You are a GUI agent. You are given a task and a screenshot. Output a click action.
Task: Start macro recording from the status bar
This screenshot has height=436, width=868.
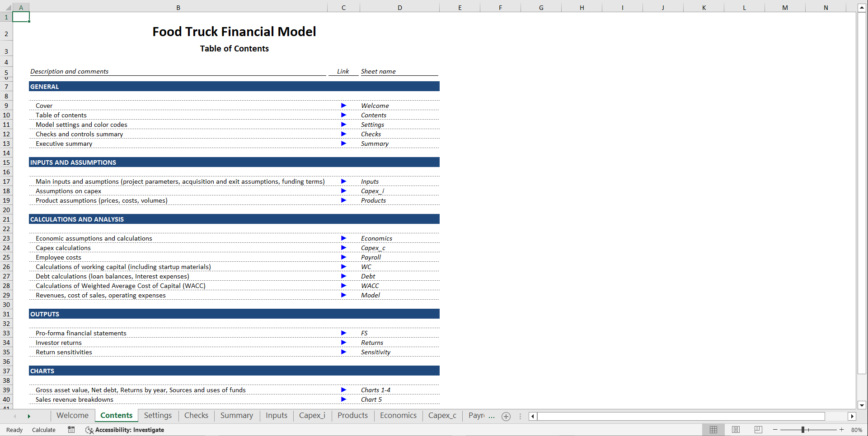pos(71,430)
